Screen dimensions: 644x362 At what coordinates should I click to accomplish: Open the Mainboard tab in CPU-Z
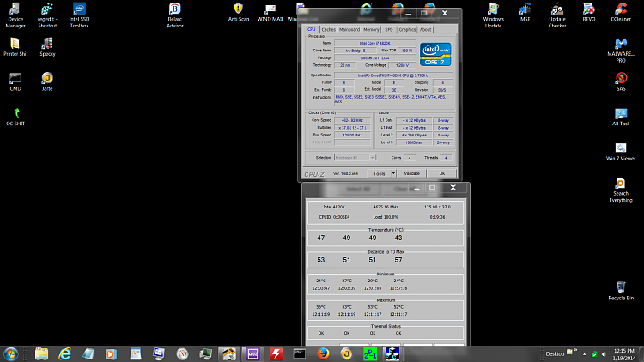[x=349, y=29]
